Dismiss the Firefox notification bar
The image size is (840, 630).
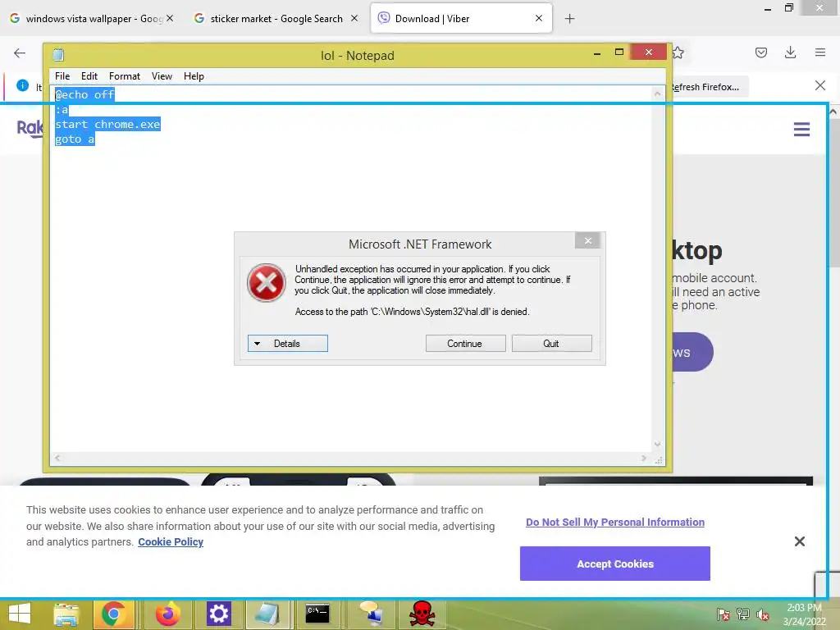point(819,85)
